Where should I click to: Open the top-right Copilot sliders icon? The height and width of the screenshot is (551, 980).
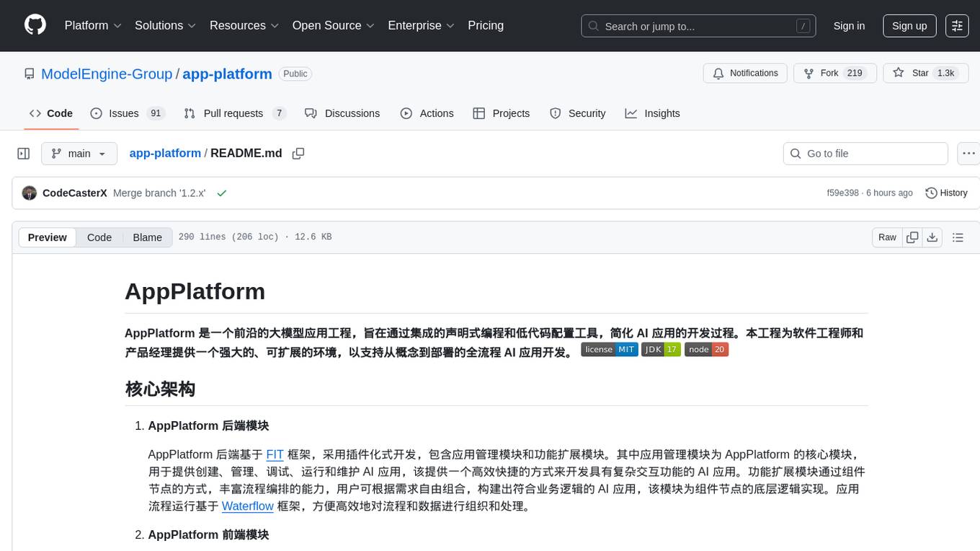pos(957,26)
